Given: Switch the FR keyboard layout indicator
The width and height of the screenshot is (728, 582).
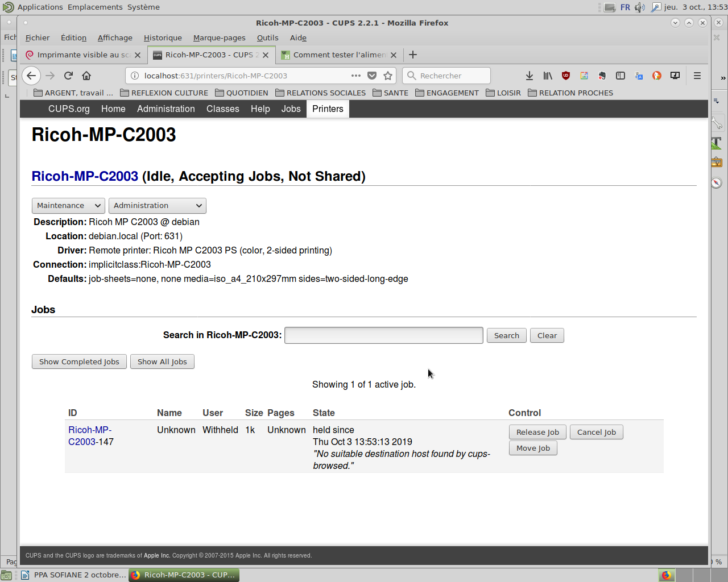Looking at the screenshot, I should click(625, 7).
